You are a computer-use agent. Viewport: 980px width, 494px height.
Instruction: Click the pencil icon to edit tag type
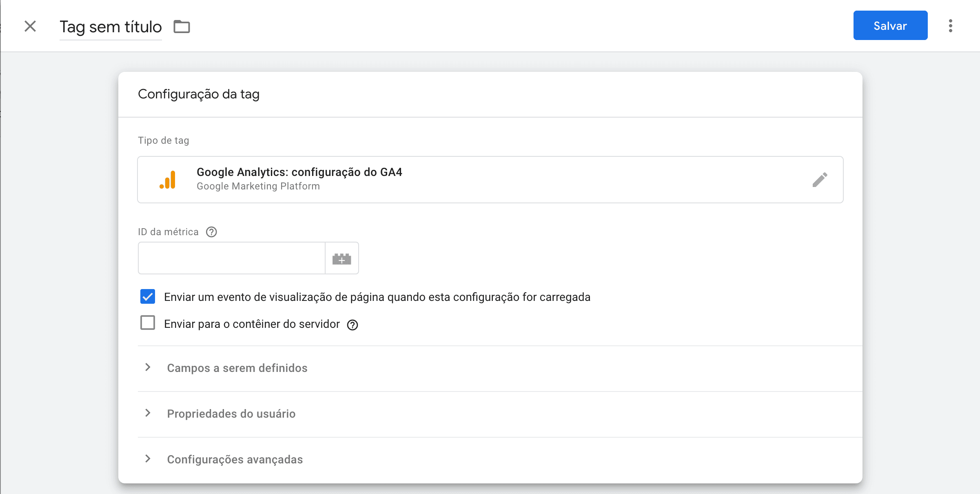click(x=820, y=180)
